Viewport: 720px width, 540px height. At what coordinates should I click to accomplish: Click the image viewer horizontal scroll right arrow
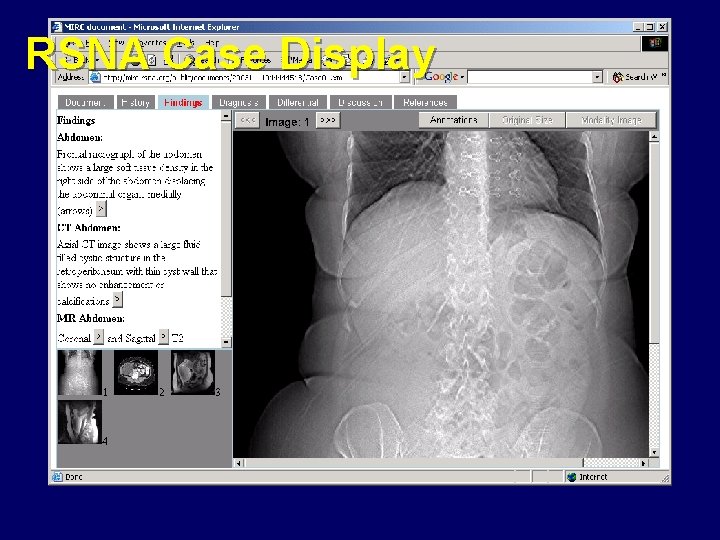644,463
